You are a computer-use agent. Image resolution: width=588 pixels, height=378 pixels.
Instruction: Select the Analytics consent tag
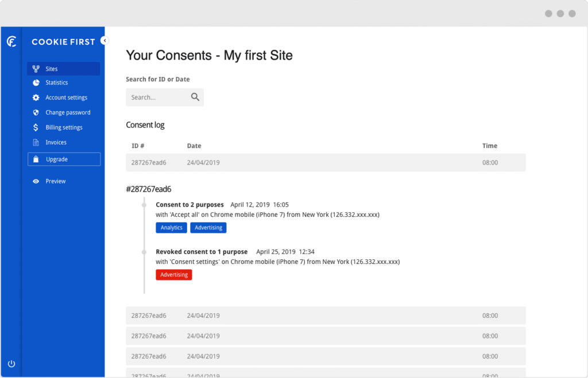click(171, 227)
